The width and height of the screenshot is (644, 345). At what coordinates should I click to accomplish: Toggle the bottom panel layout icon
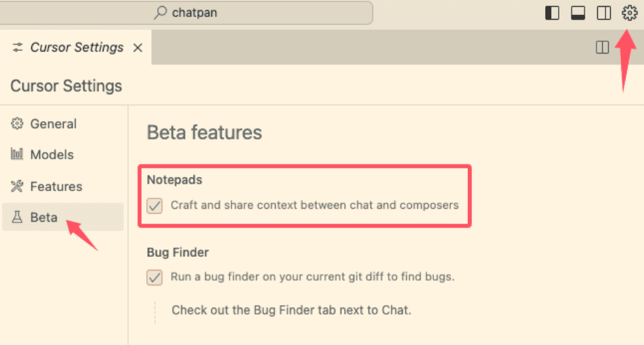click(x=578, y=13)
